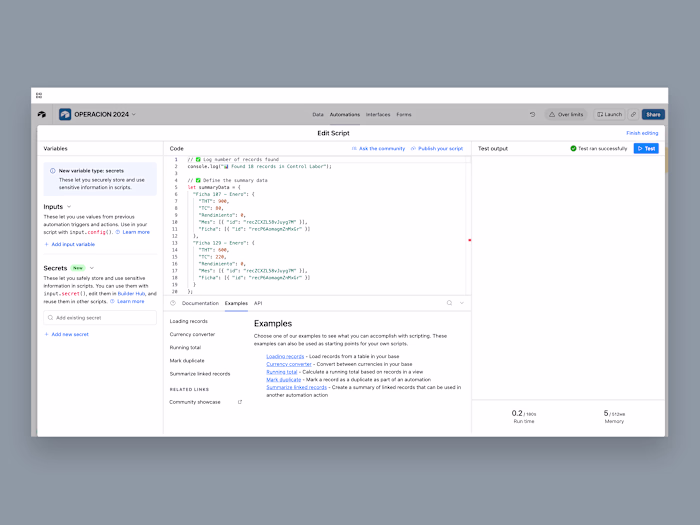Image resolution: width=700 pixels, height=525 pixels.
Task: Open the Loading records example link
Action: tap(285, 356)
